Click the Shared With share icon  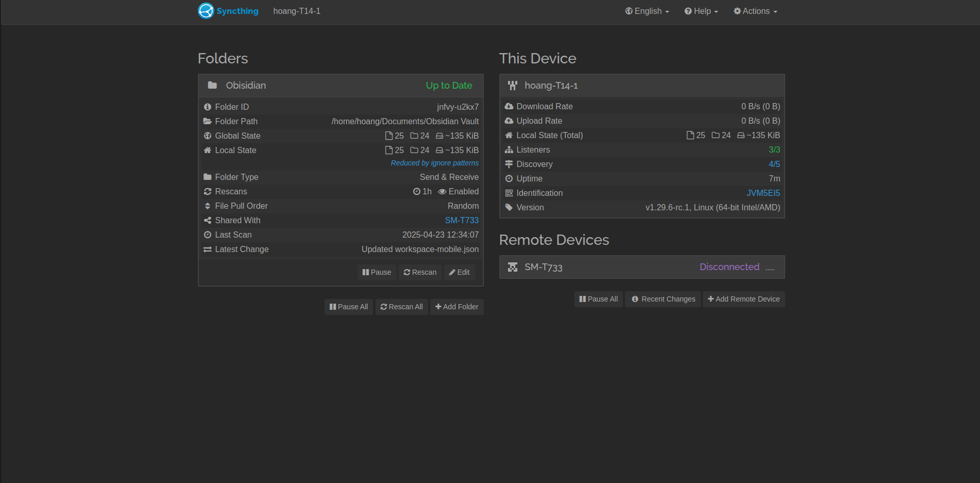pyautogui.click(x=208, y=221)
